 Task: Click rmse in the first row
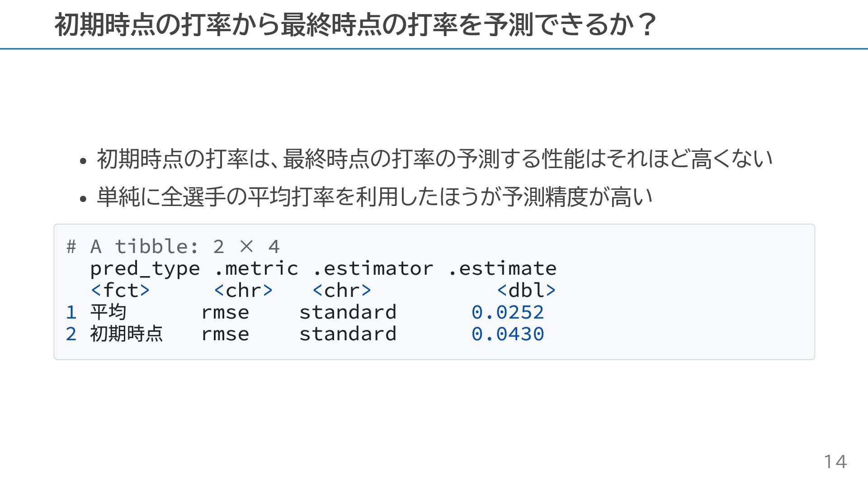click(x=225, y=313)
